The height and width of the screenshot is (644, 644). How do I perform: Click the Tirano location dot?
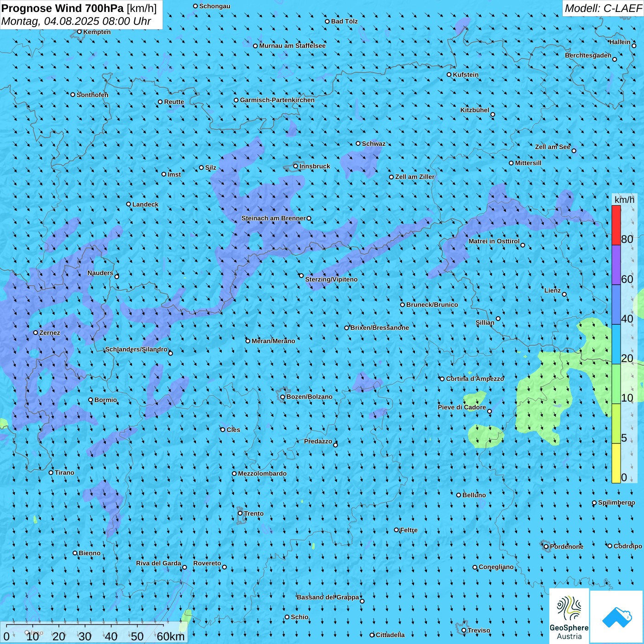coord(51,472)
